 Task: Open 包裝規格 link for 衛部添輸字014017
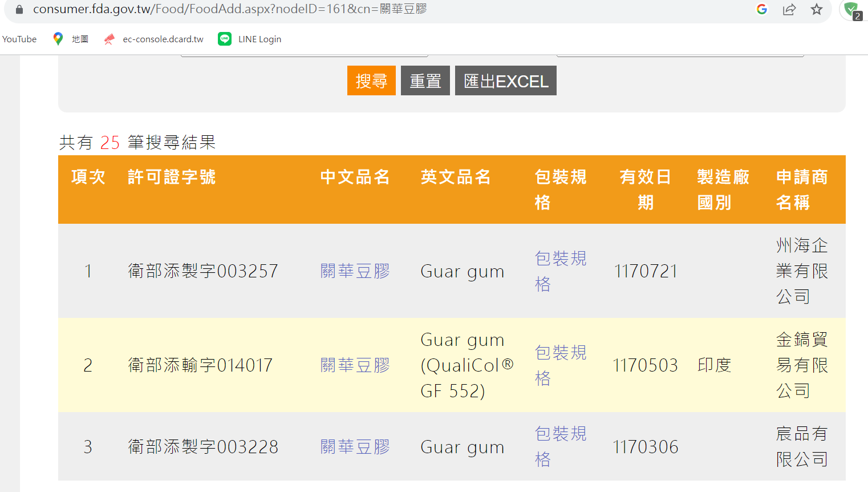pos(561,365)
